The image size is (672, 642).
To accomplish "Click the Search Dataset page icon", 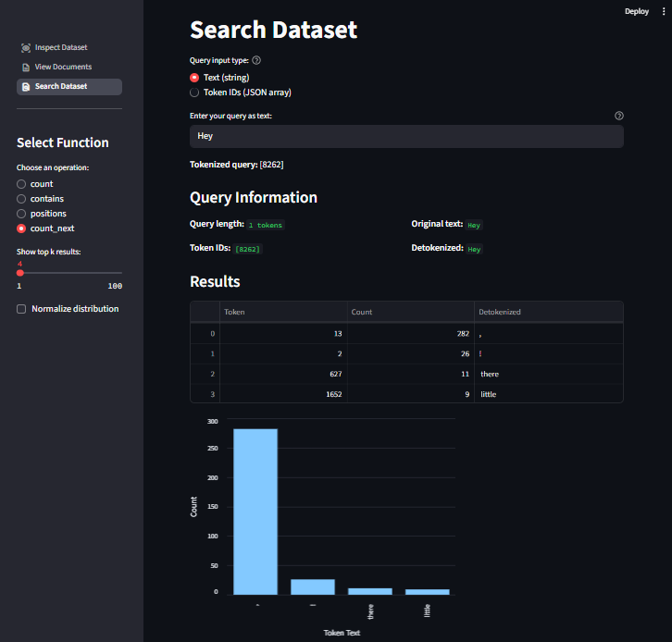I will 26,87.
